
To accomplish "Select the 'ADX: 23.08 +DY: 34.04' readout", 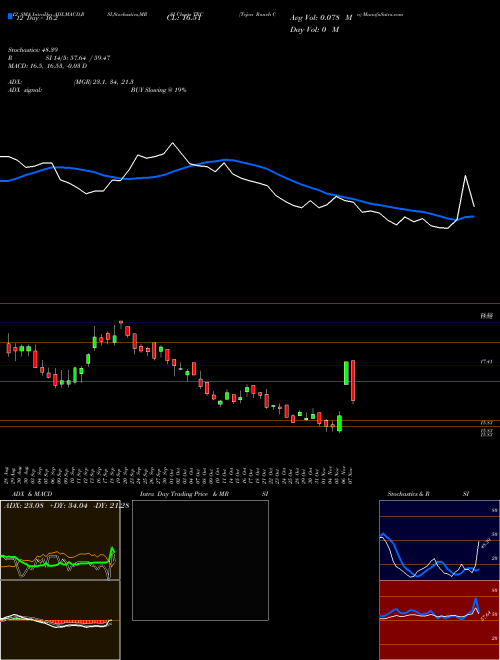I will 46,505.
